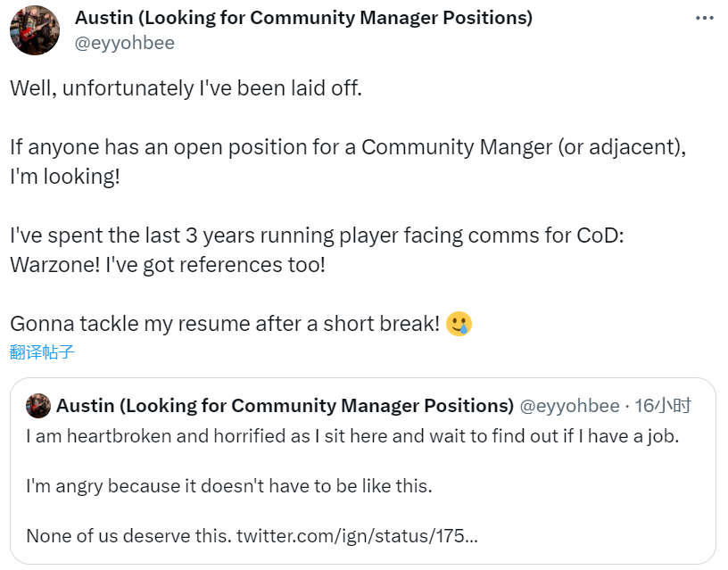Click Austin's profile avatar at the top
728x570 pixels.
[x=35, y=30]
